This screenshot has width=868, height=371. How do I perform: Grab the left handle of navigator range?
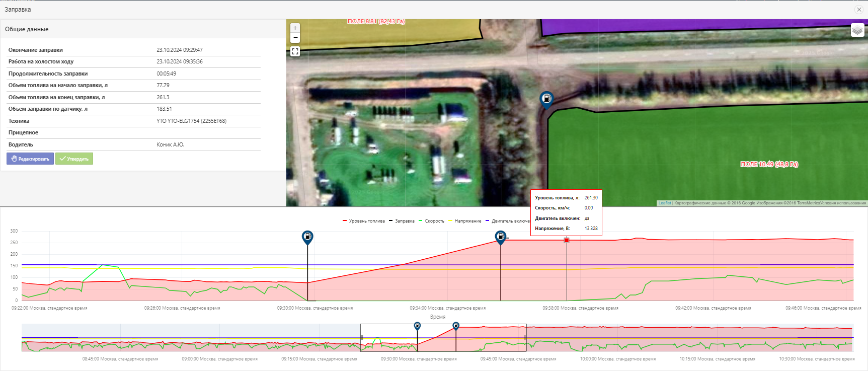361,338
